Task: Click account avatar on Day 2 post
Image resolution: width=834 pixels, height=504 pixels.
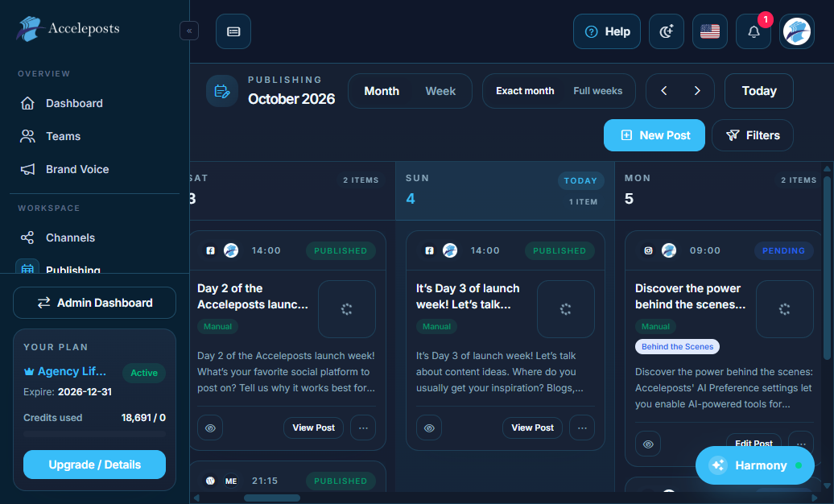Action: [231, 250]
